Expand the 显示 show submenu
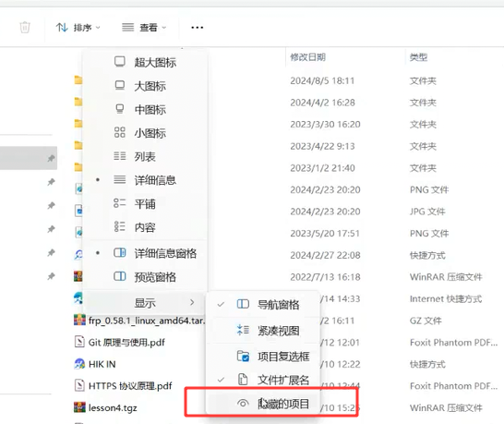This screenshot has width=504, height=424. tap(145, 303)
